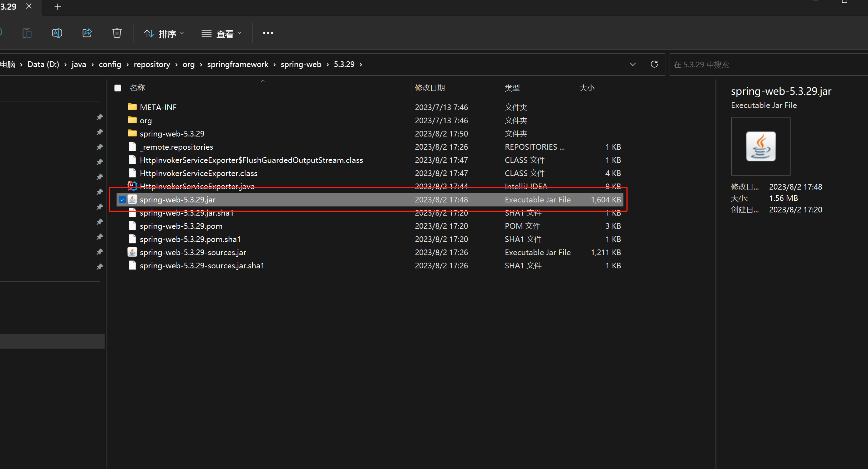
Task: Open the 查看 view dropdown
Action: [222, 33]
